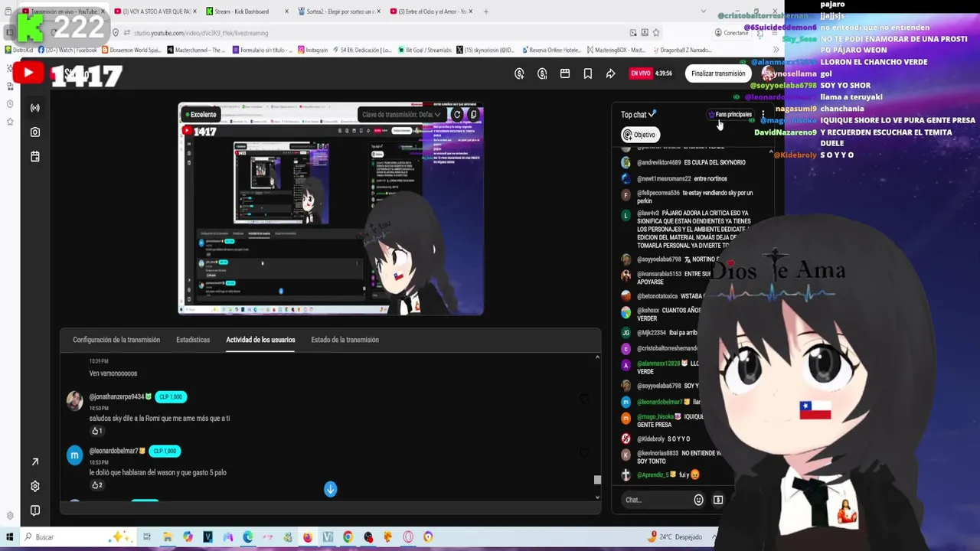Open the feedback exclamation icon in sidebar
Image resolution: width=980 pixels, height=551 pixels.
(34, 510)
